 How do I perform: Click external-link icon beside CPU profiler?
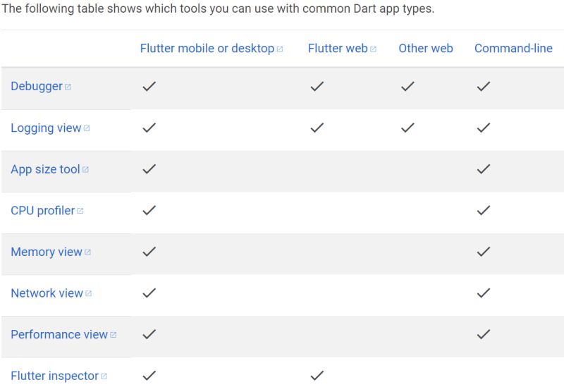[x=80, y=211]
